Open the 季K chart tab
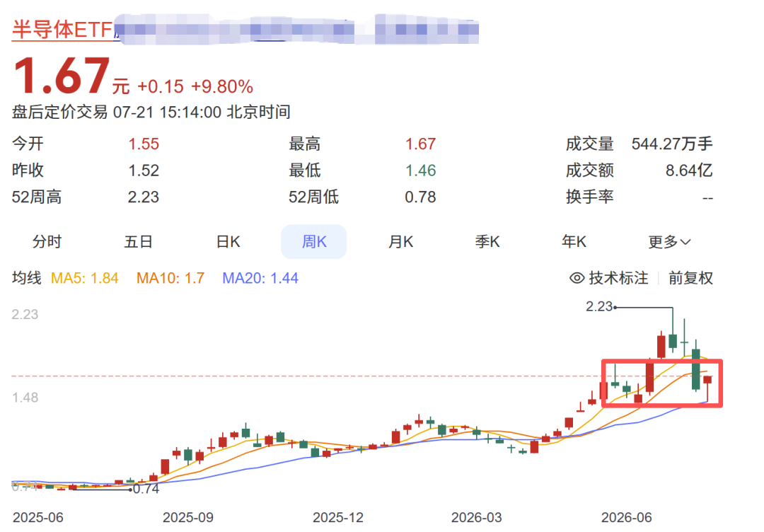This screenshot has width=764, height=532. [487, 242]
